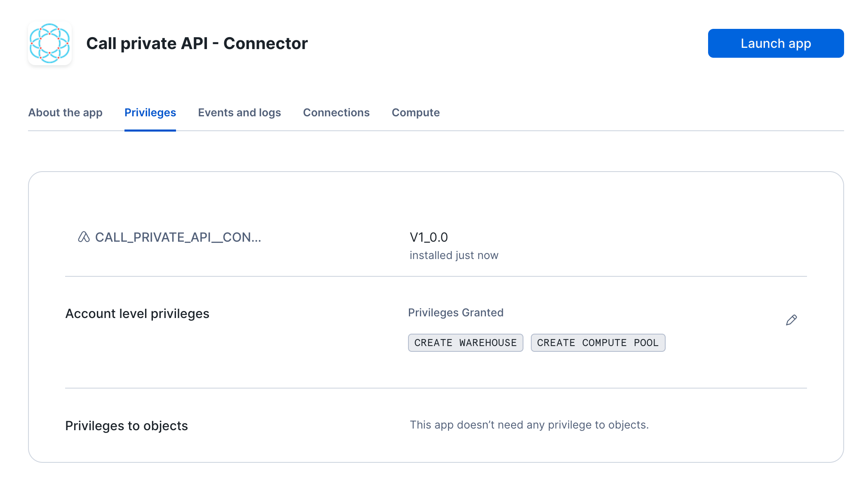This screenshot has height=490, width=868.
Task: Click the 'doesn't need any privilege' message
Action: [x=529, y=425]
